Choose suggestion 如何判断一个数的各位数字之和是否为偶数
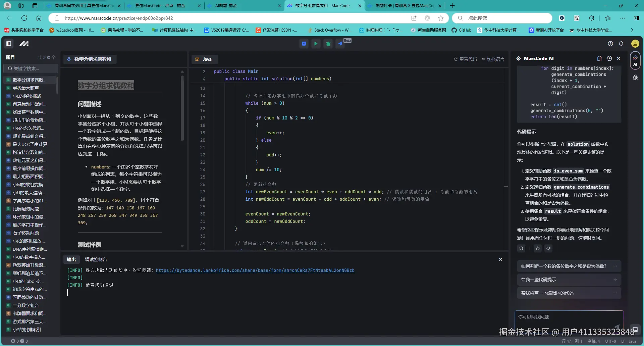 click(569, 266)
